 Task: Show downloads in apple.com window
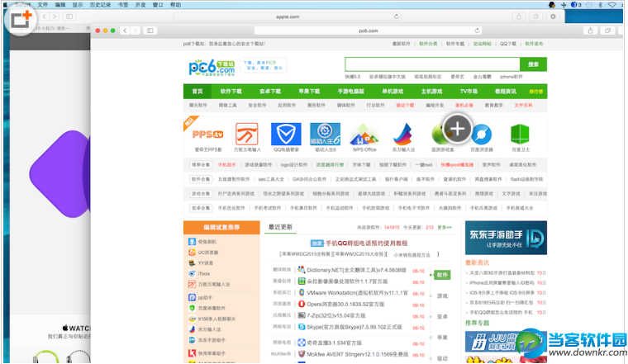[553, 17]
